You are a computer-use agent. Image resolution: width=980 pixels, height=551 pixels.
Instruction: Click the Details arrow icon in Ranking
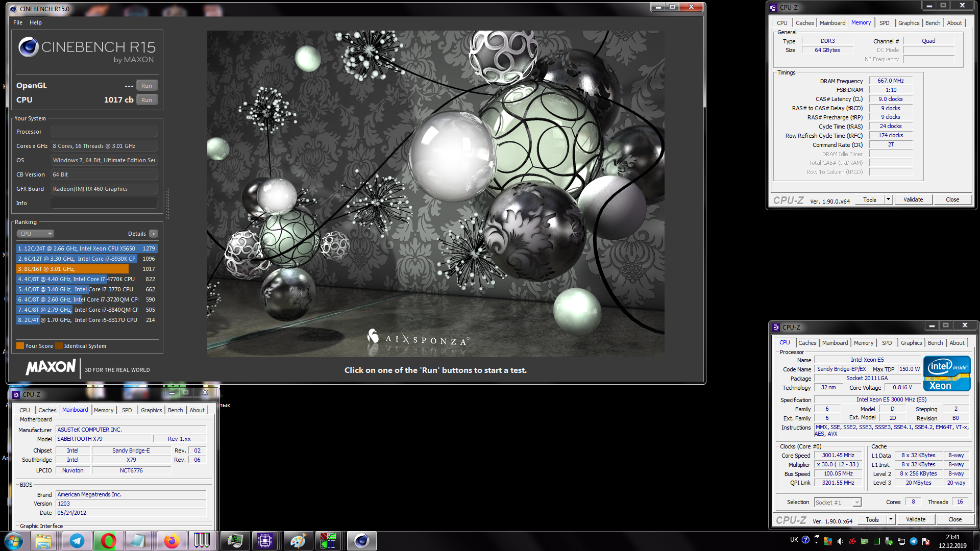(154, 234)
